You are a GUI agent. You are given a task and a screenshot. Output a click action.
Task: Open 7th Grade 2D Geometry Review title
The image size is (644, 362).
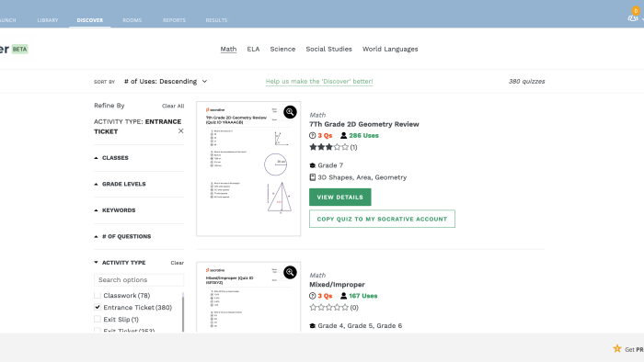pos(364,124)
